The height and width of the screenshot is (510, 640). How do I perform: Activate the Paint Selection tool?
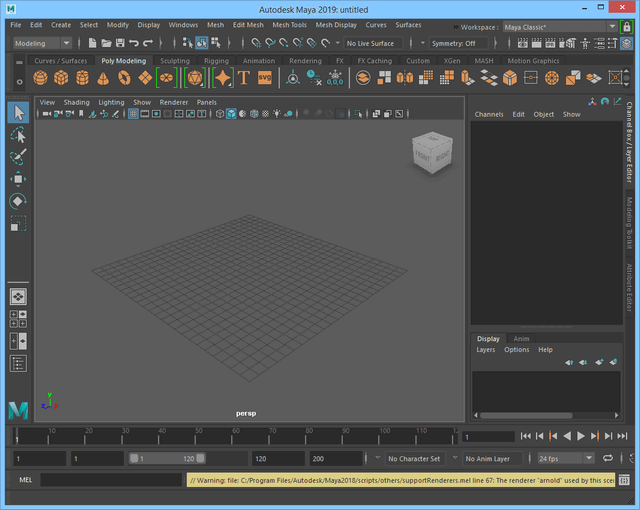(18, 157)
